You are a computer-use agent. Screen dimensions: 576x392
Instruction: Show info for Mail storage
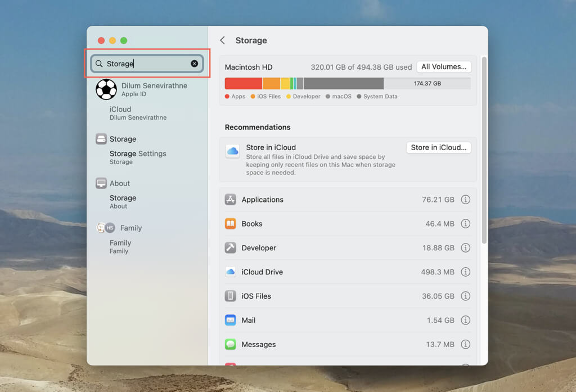click(x=465, y=320)
